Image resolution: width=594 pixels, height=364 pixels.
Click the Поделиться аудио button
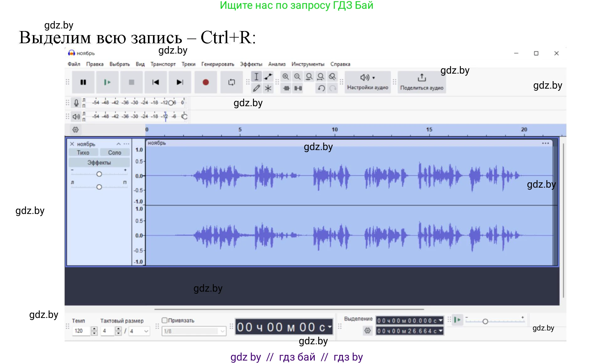(422, 82)
